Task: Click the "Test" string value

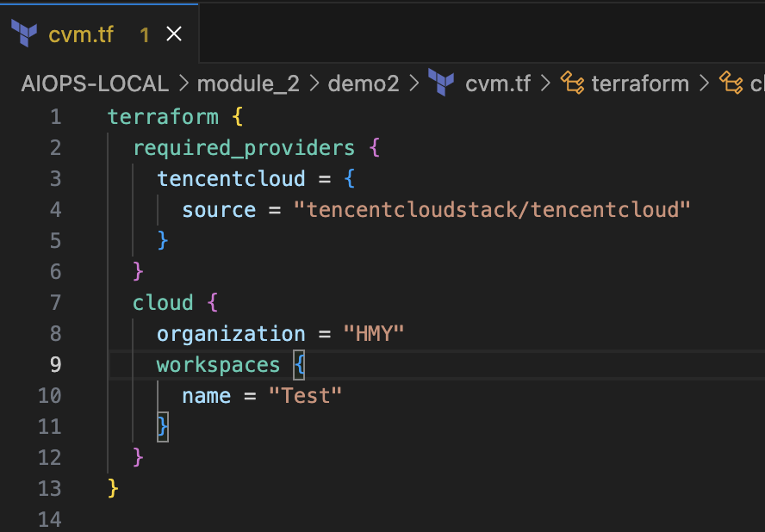Action: 305,396
